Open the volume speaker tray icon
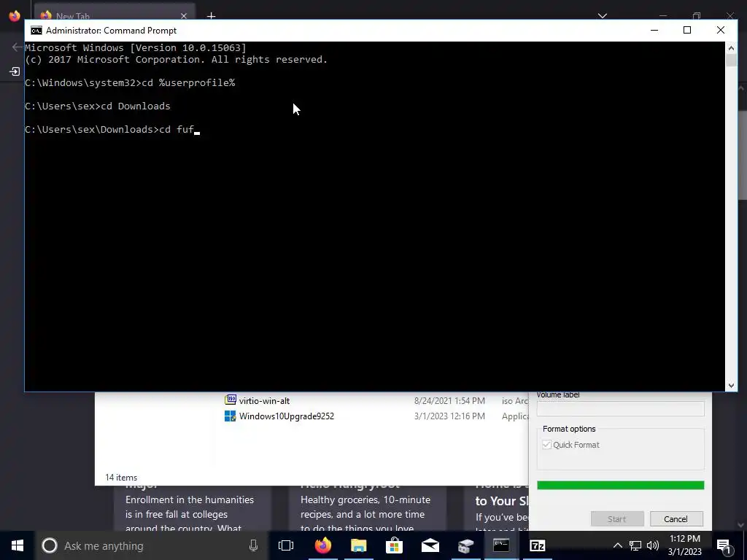 click(653, 545)
